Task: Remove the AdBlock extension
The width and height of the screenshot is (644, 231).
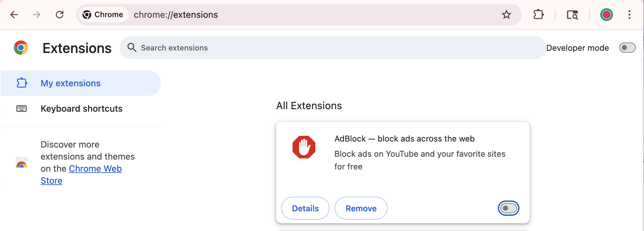Action: point(361,208)
